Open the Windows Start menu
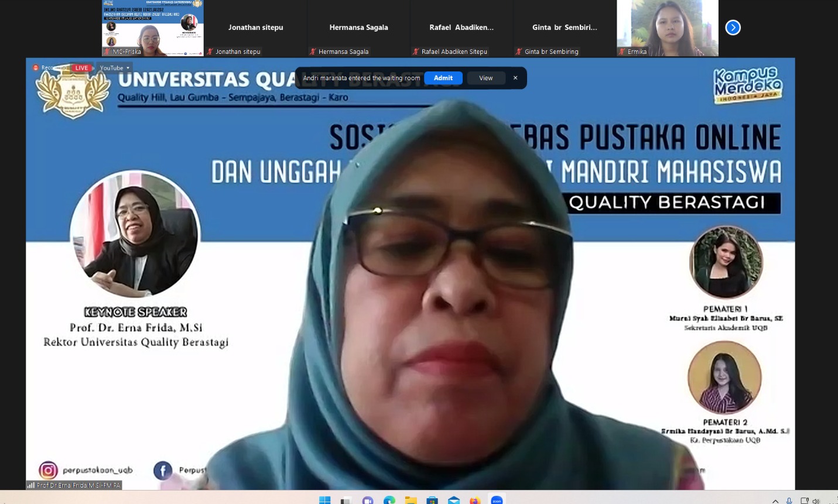 tap(324, 500)
